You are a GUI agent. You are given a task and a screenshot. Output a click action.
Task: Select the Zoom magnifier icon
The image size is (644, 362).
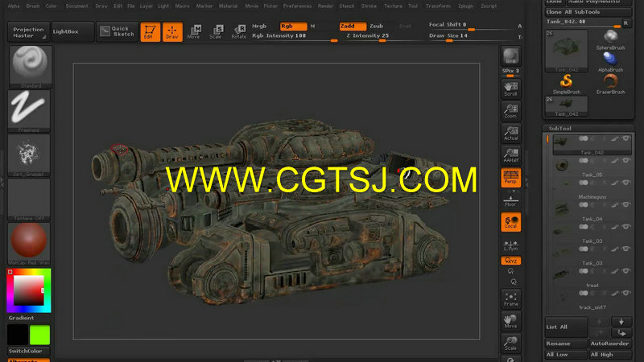click(x=510, y=111)
